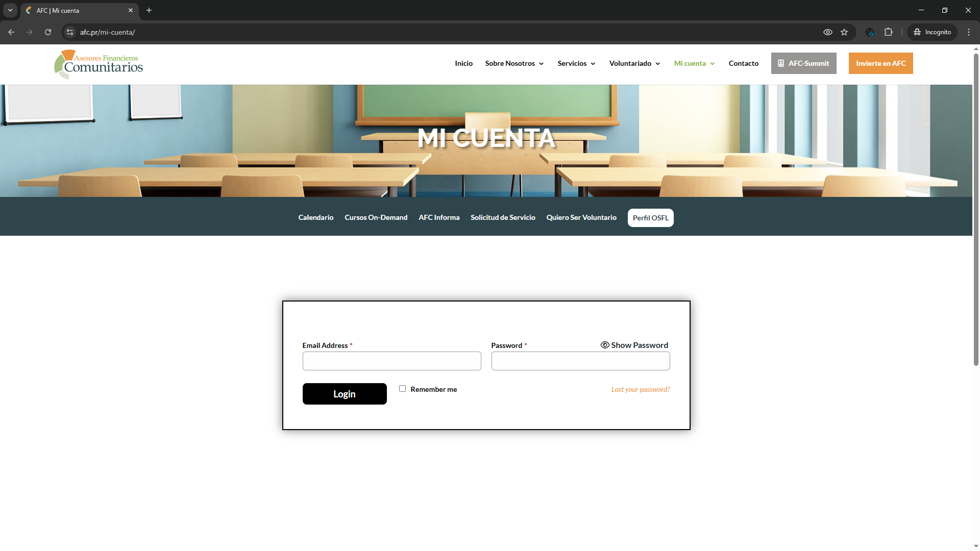
Task: Open the browser Extensions puzzle icon
Action: tap(889, 32)
